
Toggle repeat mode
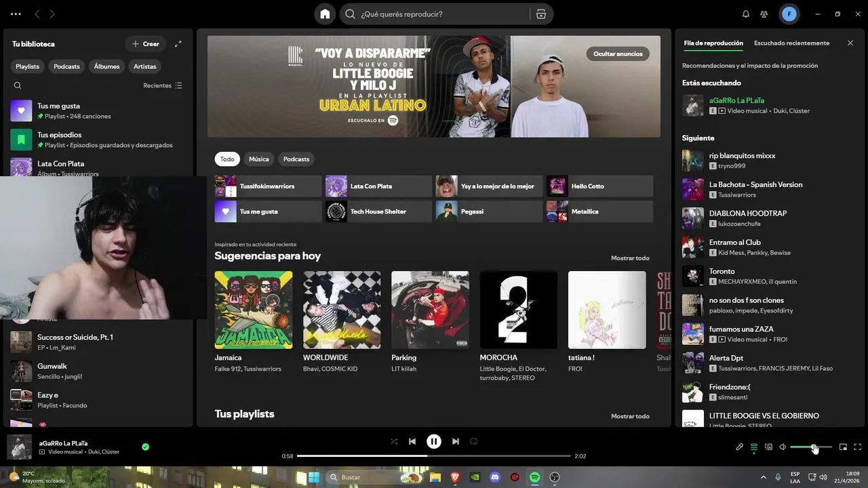click(x=474, y=441)
